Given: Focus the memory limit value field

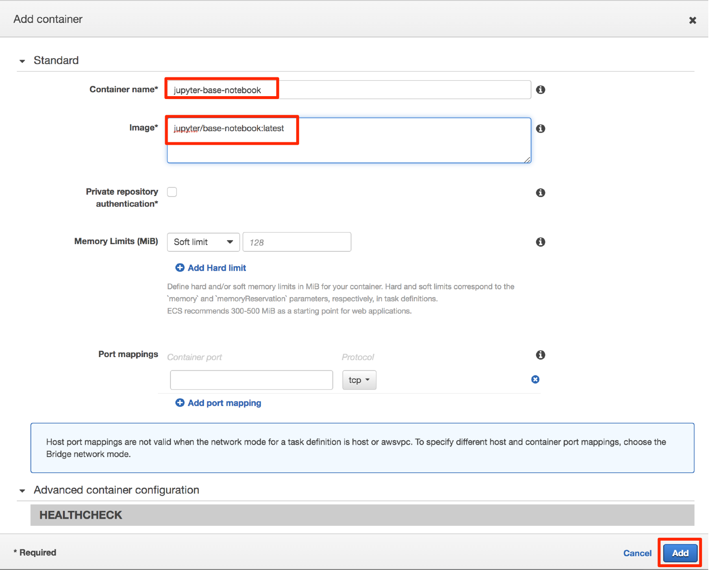Looking at the screenshot, I should [x=297, y=242].
